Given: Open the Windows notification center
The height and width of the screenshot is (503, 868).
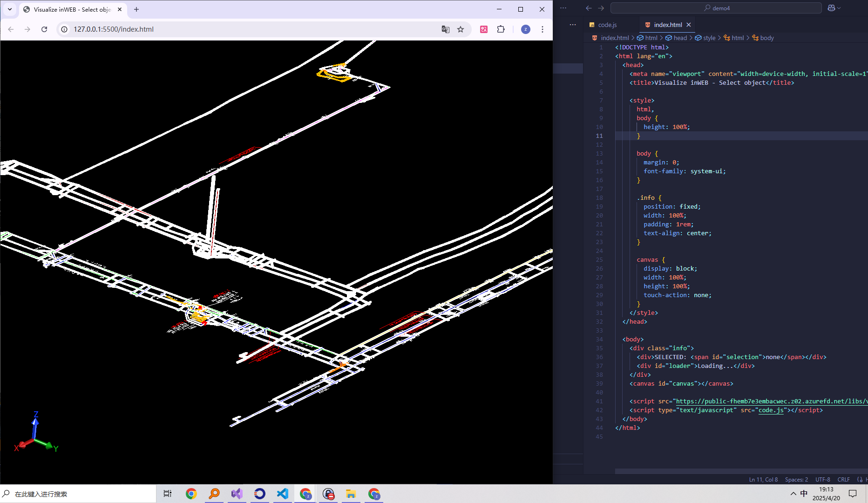Looking at the screenshot, I should (x=853, y=494).
